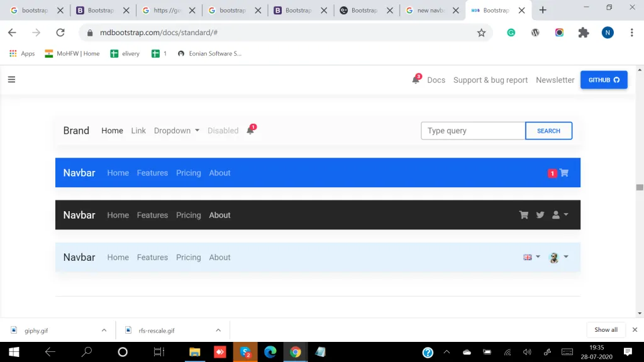Open the Windows Start menu
Viewport: 644px width, 362px height.
(13, 352)
